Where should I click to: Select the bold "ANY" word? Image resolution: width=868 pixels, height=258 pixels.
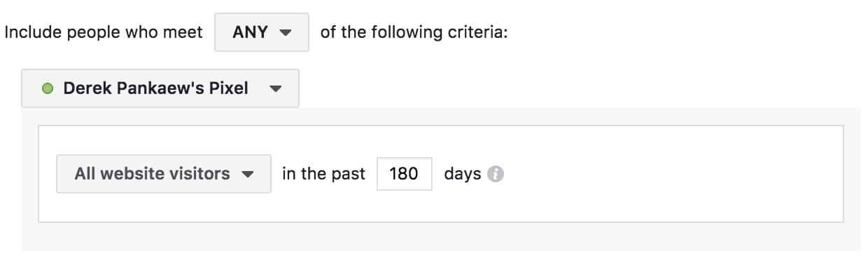tap(250, 32)
